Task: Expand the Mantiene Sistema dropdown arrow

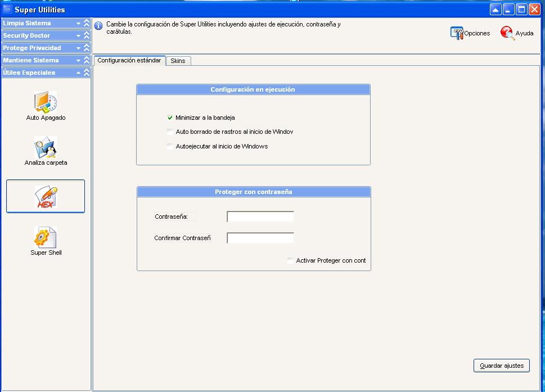Action: point(79,61)
